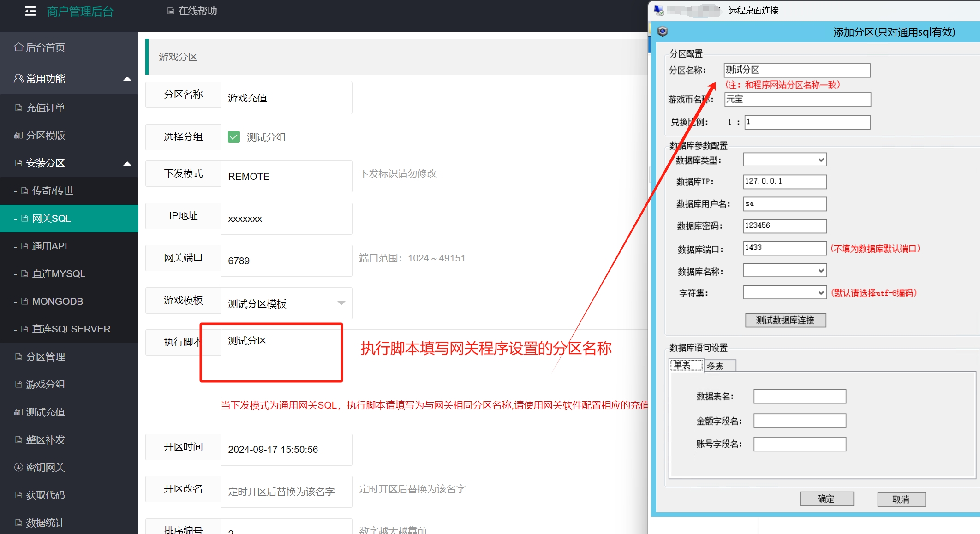
Task: Click the home icon beside 后台首页
Action: pyautogui.click(x=18, y=47)
